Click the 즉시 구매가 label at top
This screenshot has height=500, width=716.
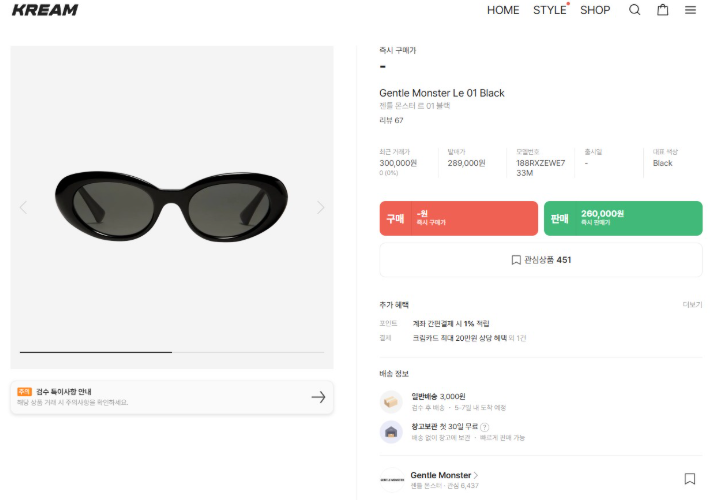pyautogui.click(x=398, y=50)
